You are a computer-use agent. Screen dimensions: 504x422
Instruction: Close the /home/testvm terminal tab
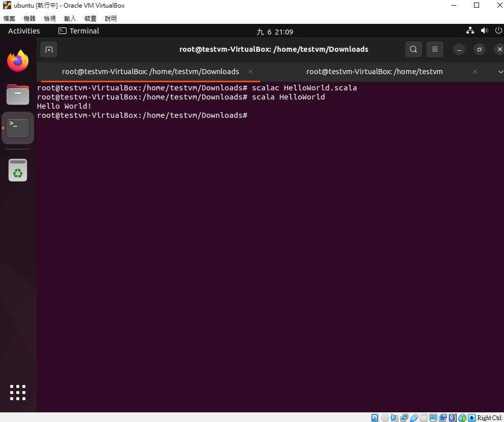point(475,72)
